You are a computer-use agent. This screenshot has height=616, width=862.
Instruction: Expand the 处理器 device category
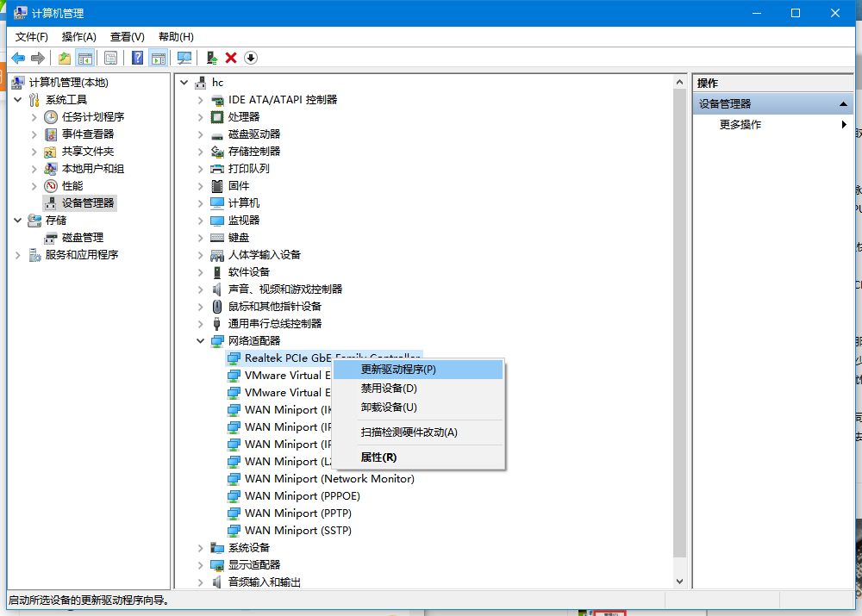click(201, 117)
